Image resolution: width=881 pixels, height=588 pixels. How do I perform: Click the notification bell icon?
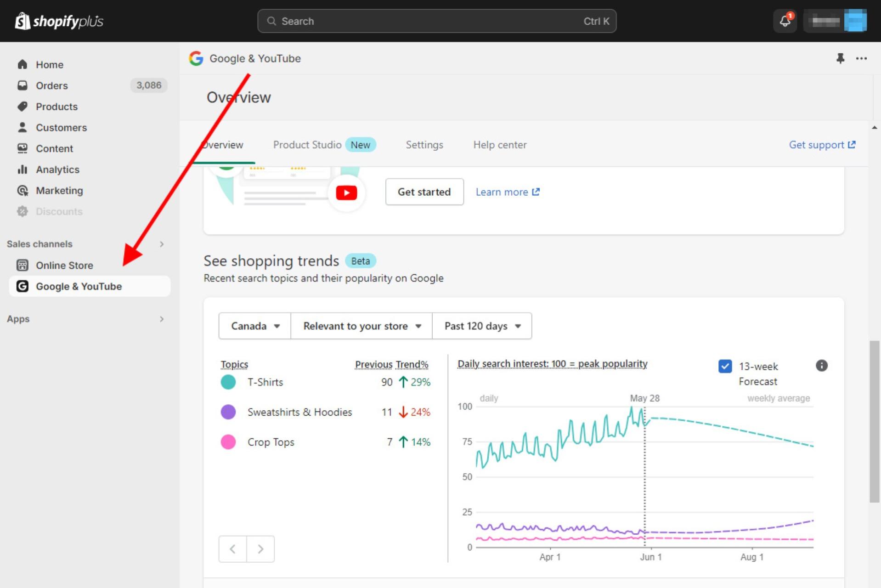click(x=785, y=21)
